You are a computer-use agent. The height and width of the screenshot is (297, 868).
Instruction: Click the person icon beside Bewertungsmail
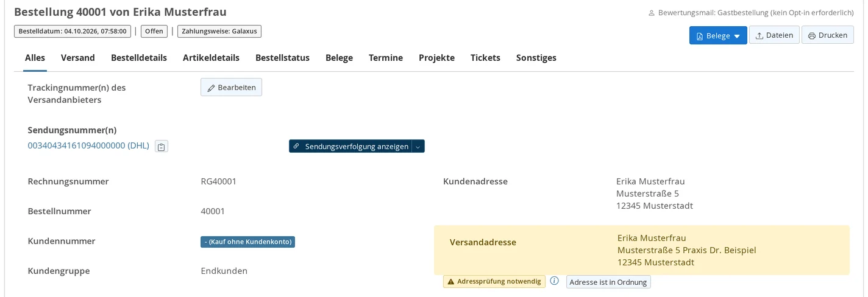click(651, 12)
